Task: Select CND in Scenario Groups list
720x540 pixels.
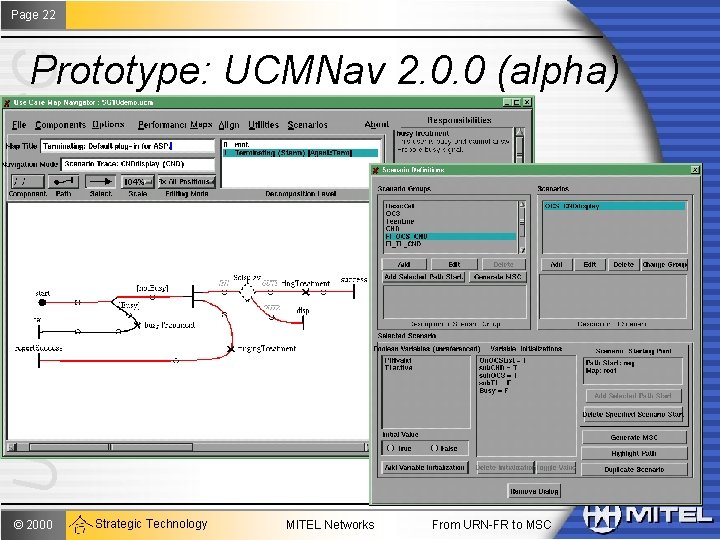Action: 450,229
